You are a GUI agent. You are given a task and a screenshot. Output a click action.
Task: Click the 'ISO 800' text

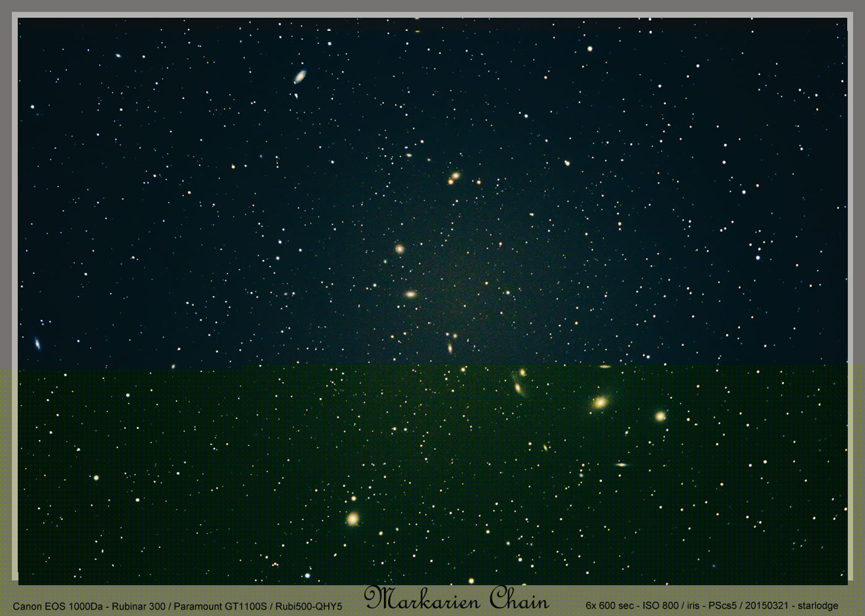(660, 605)
